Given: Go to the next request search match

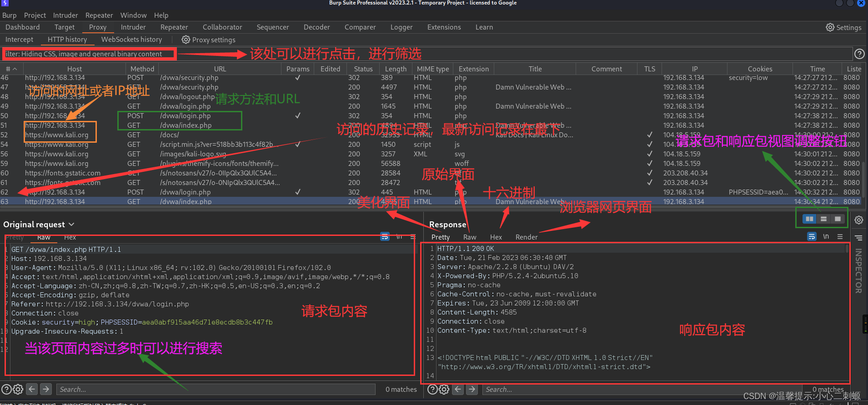Looking at the screenshot, I should (x=46, y=389).
